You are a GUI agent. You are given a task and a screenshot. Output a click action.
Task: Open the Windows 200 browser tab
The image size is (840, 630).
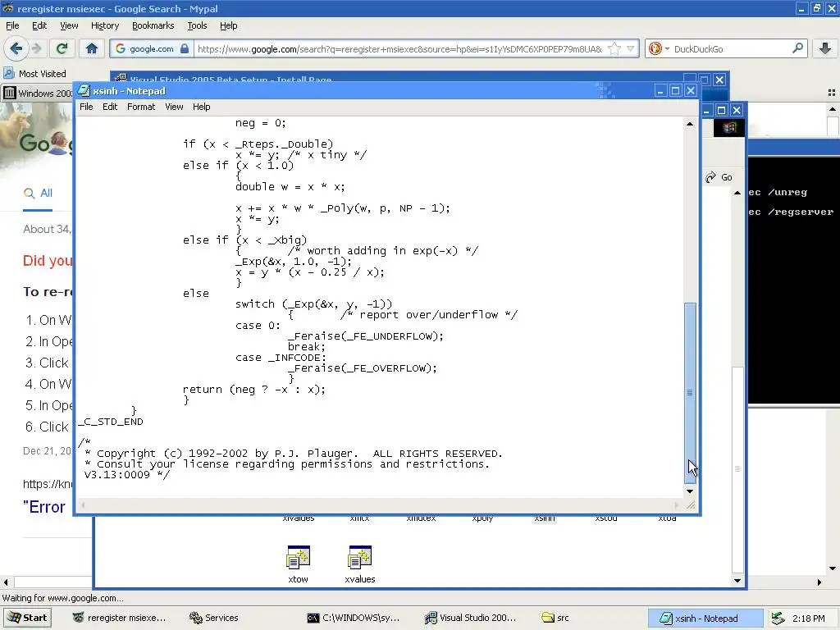(38, 94)
